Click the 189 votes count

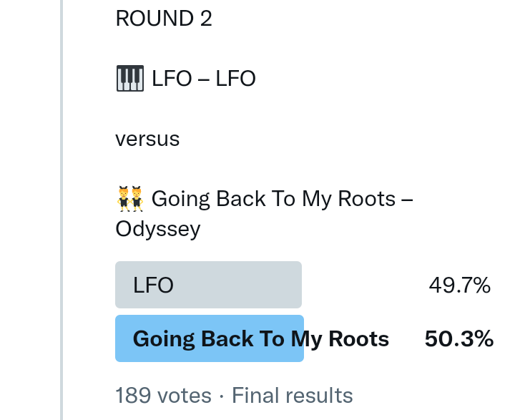point(163,396)
